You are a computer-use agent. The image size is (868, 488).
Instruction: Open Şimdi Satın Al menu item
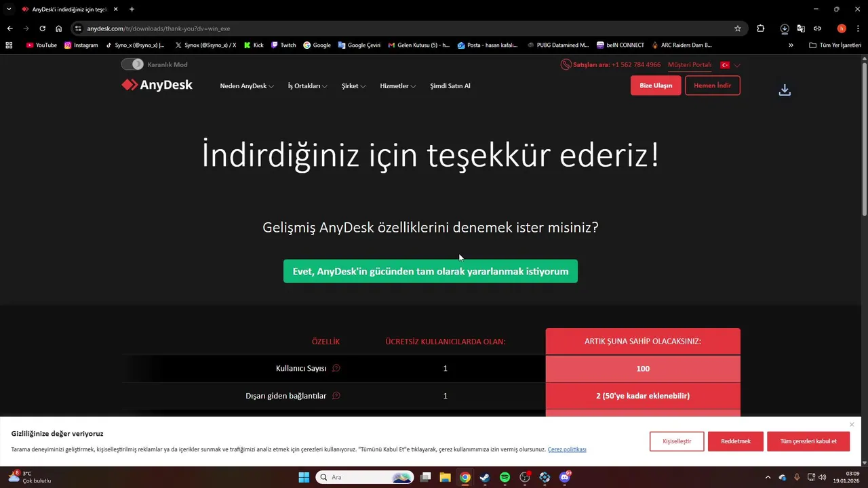click(450, 86)
